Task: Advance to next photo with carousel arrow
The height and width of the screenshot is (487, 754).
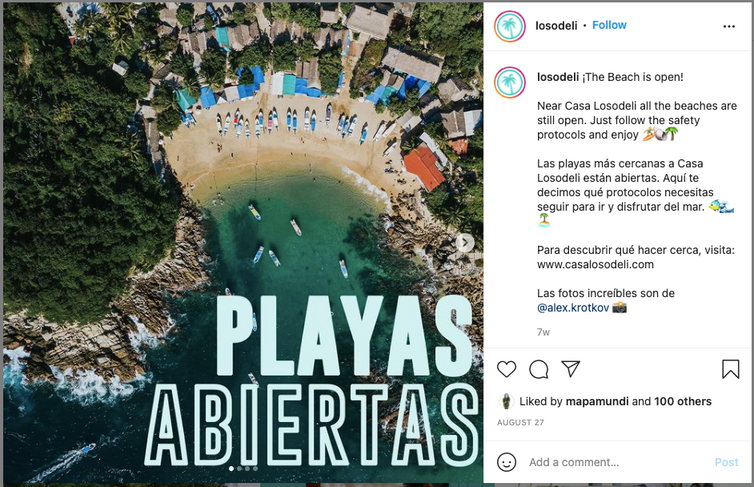Action: (x=465, y=243)
